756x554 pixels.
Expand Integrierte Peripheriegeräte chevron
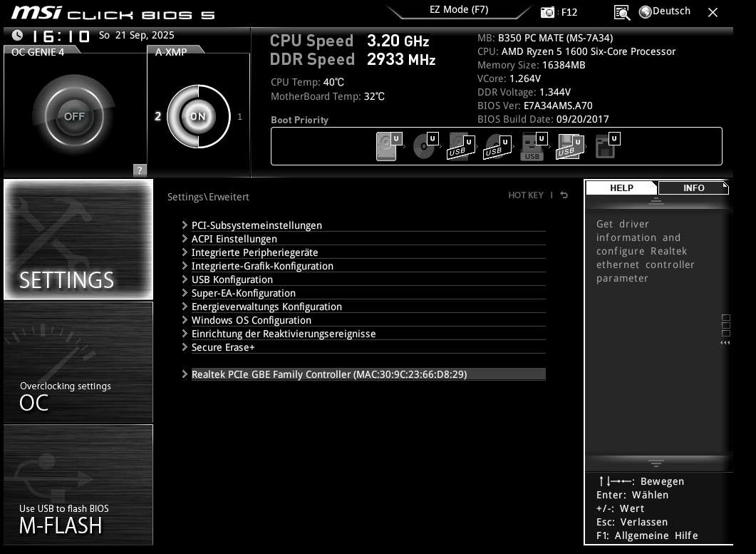pos(185,252)
